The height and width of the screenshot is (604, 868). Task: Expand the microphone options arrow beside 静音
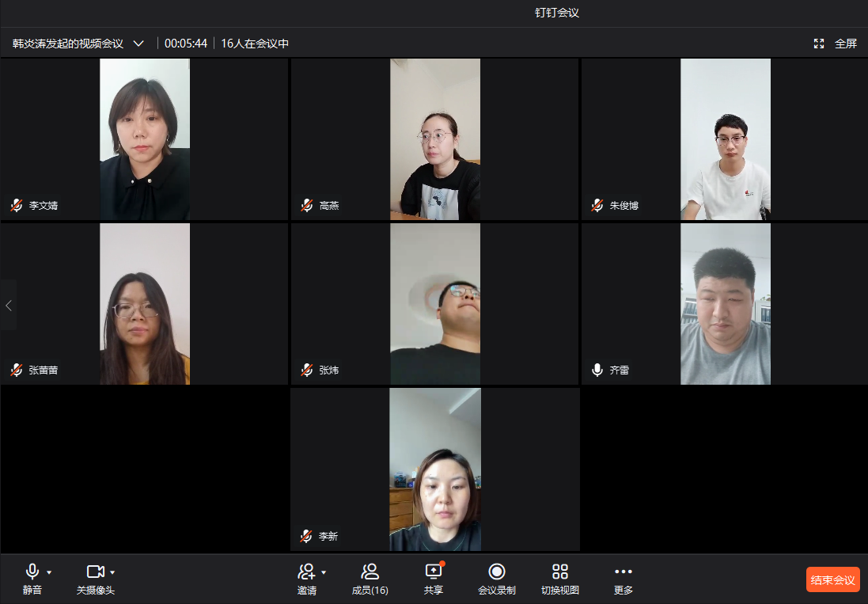49,572
